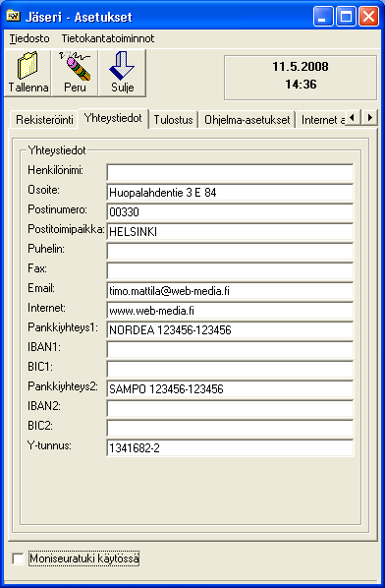Switch to the Tulostus tab
The width and height of the screenshot is (385, 588).
174,120
